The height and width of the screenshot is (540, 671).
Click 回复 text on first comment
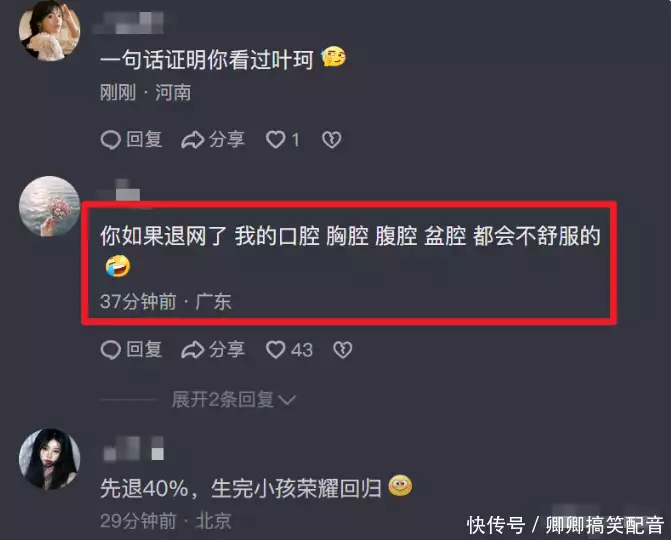point(144,140)
